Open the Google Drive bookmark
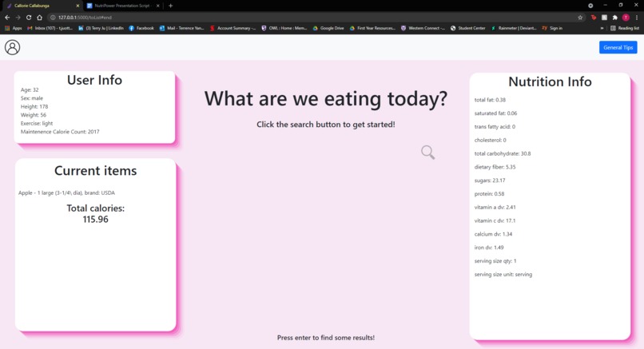The width and height of the screenshot is (644, 349). tap(328, 28)
